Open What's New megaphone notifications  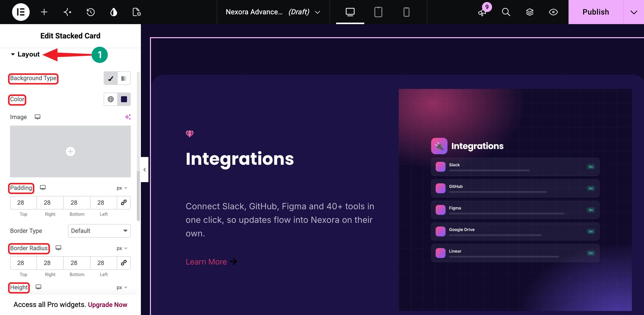pos(482,12)
